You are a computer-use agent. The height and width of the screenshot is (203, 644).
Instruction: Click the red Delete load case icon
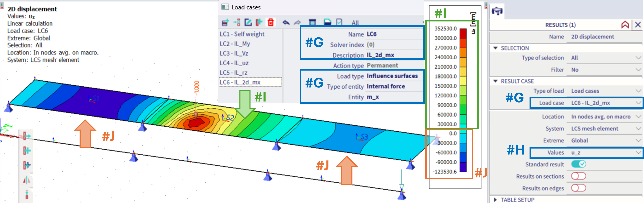pos(270,22)
